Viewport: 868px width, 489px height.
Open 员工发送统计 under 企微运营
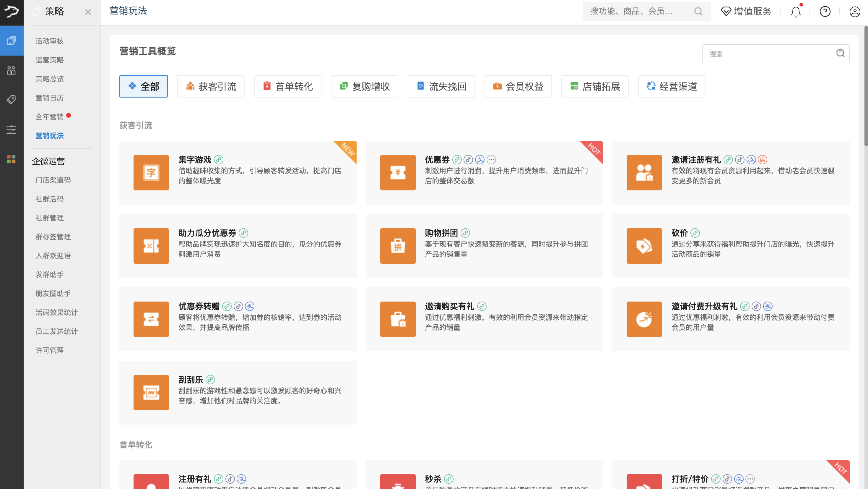pyautogui.click(x=57, y=331)
